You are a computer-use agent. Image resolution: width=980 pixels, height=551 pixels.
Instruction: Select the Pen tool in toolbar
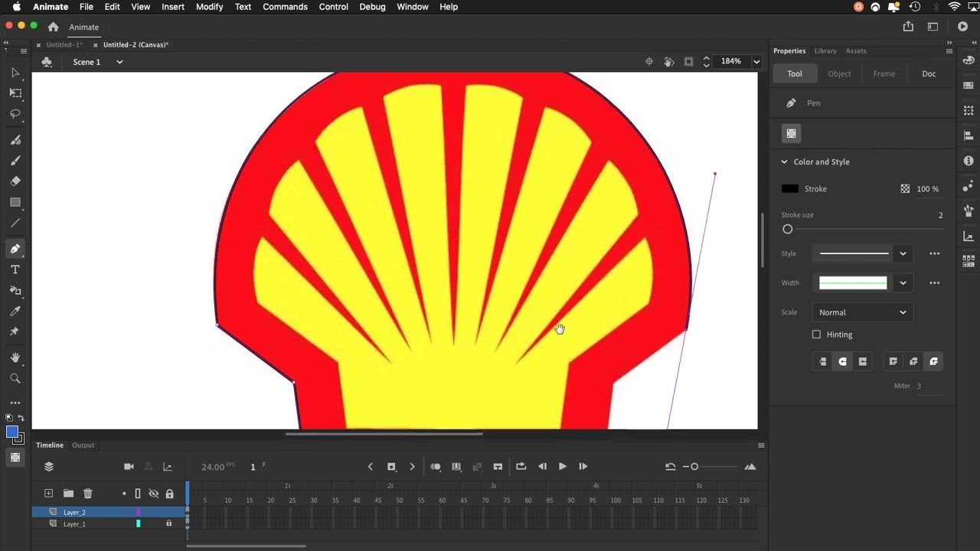[15, 249]
